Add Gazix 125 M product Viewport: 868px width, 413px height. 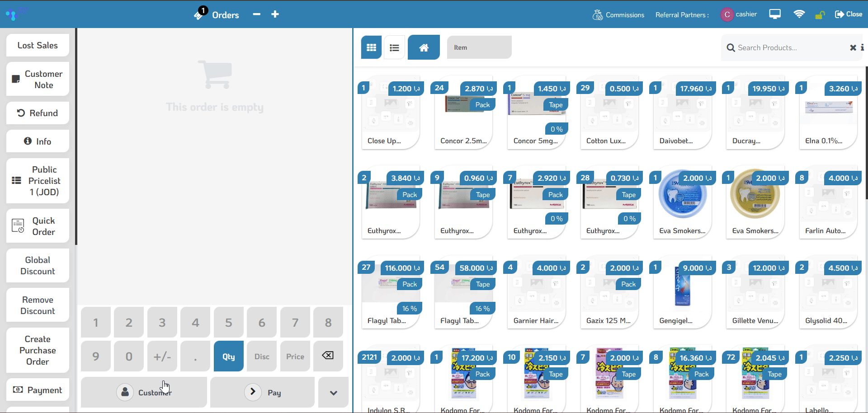(609, 292)
